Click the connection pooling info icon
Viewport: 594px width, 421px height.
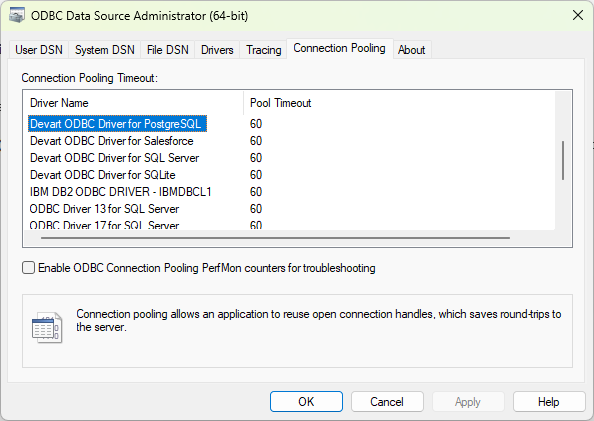click(x=47, y=328)
